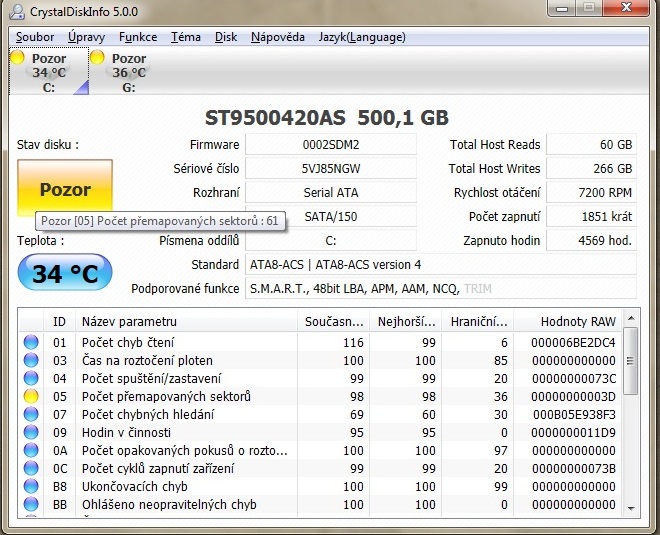Click the SATA/150 transfer mode field
Viewport: 660px width, 535px height.
click(x=331, y=217)
